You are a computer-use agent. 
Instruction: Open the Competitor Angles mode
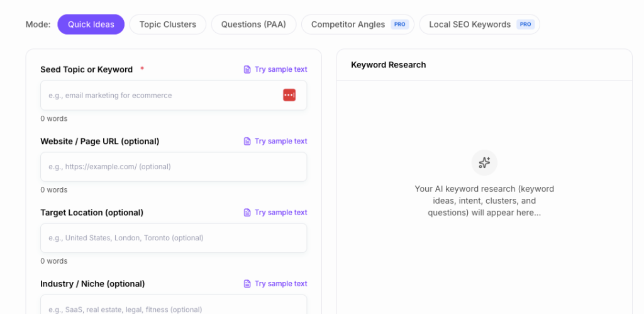[358, 25]
